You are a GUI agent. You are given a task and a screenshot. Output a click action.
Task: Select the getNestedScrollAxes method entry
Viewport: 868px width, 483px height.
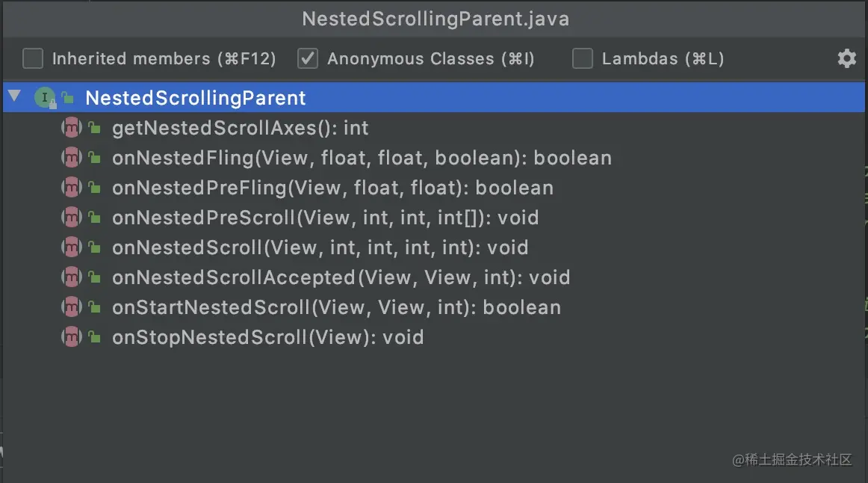(240, 127)
